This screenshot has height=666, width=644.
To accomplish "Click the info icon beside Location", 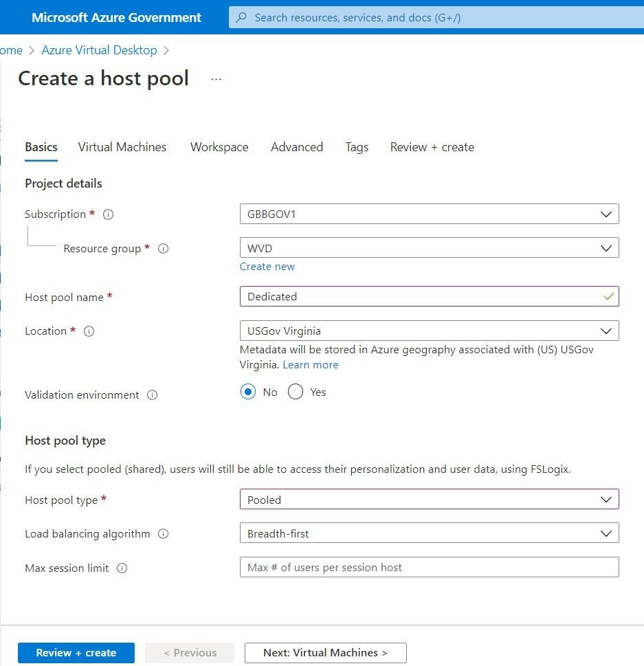I will [x=89, y=331].
